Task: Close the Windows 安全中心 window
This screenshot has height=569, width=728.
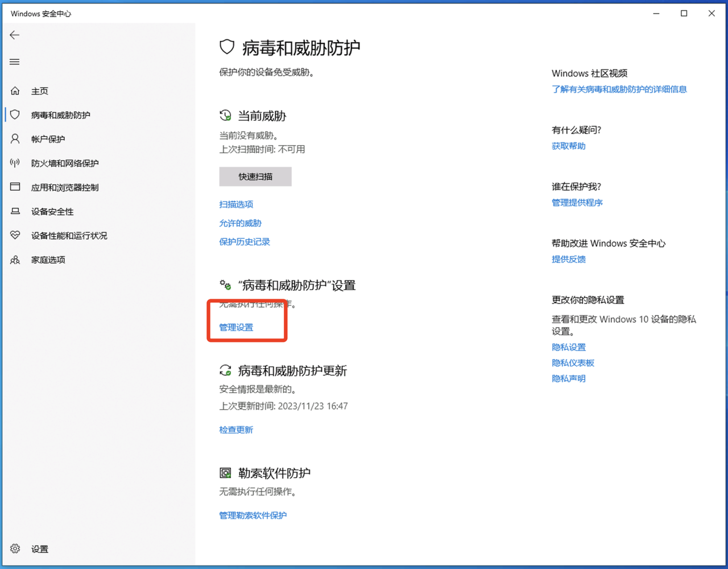Action: coord(712,13)
